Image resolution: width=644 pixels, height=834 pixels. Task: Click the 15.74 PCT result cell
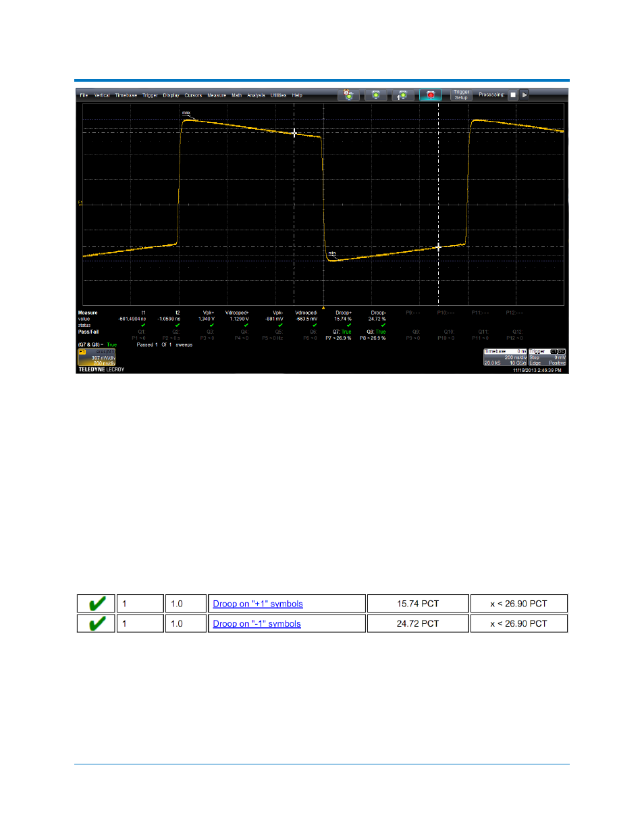pyautogui.click(x=418, y=604)
